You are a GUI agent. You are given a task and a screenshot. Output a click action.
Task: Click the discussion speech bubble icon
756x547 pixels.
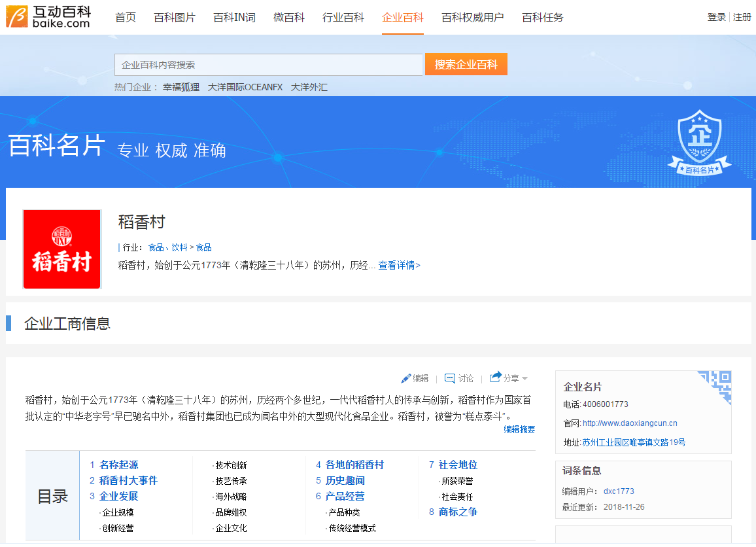click(x=449, y=378)
